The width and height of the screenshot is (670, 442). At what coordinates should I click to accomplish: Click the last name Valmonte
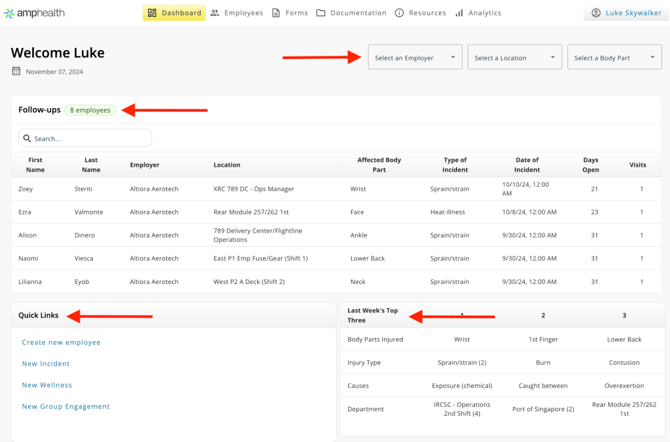[x=89, y=212]
